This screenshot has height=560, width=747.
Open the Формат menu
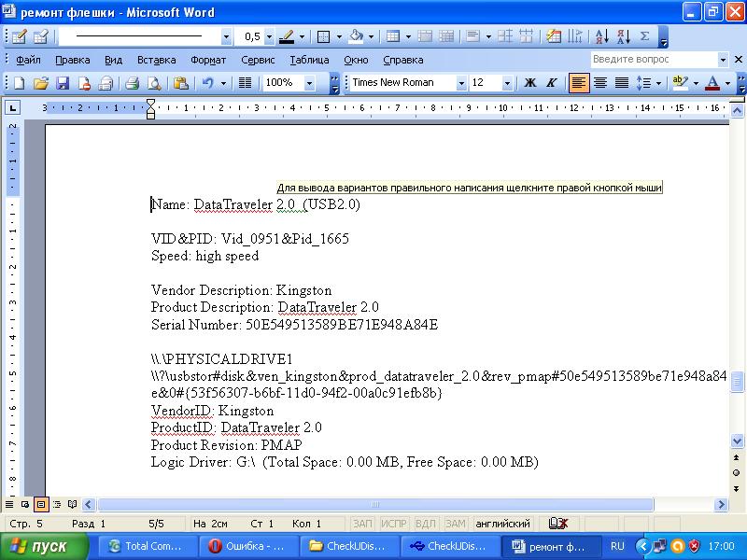[x=208, y=60]
